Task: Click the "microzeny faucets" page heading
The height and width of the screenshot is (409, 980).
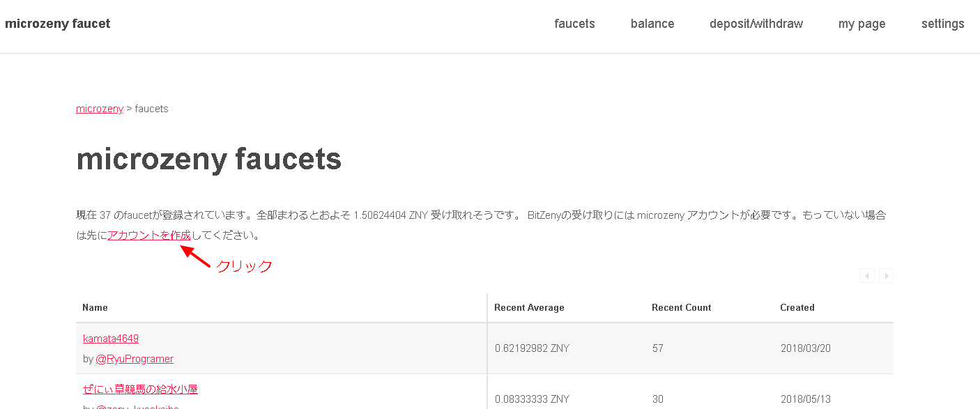Action: tap(209, 160)
